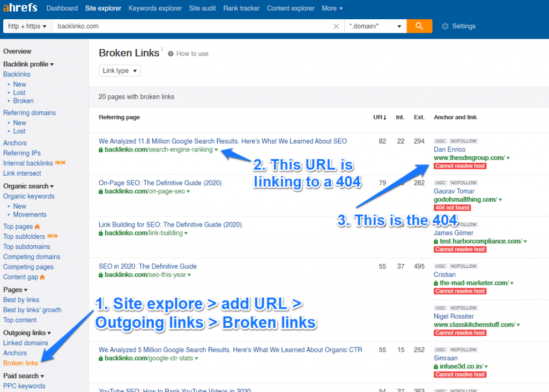549x392 pixels.
Task: Open 'We Analyzed 11.8 Million Google Search Results' link
Action: click(x=222, y=141)
